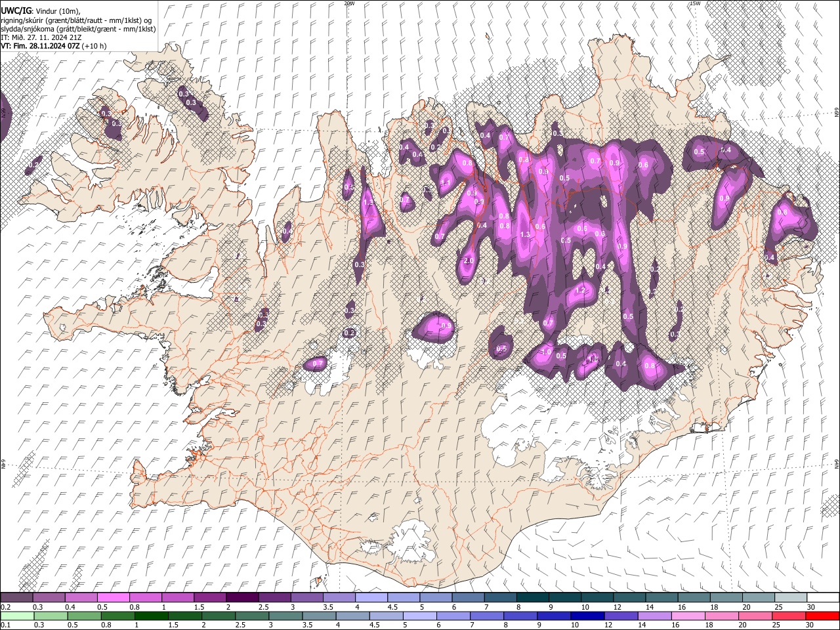
Task: Pick darkest purple upper swatch from 2 to 2.5
Action: pyautogui.click(x=242, y=598)
